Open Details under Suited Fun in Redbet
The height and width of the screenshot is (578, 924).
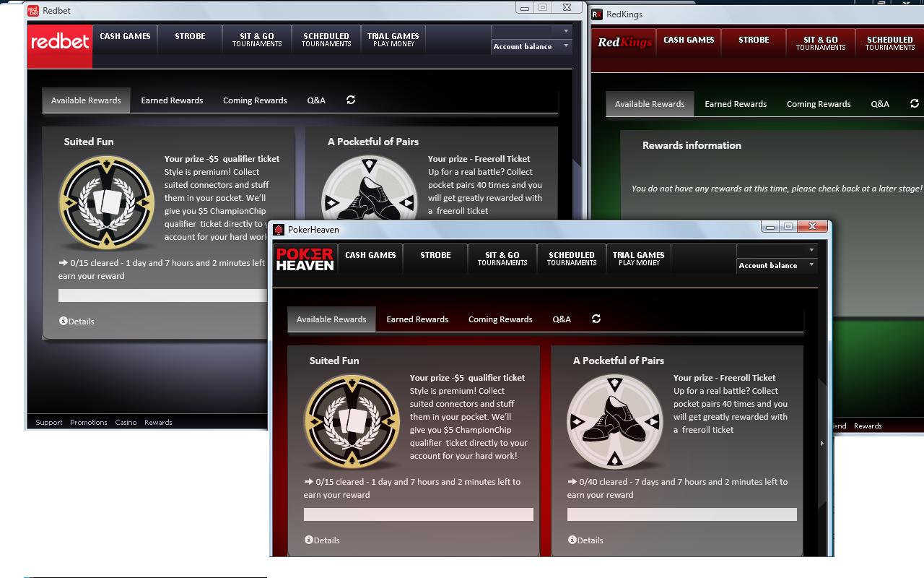point(77,321)
